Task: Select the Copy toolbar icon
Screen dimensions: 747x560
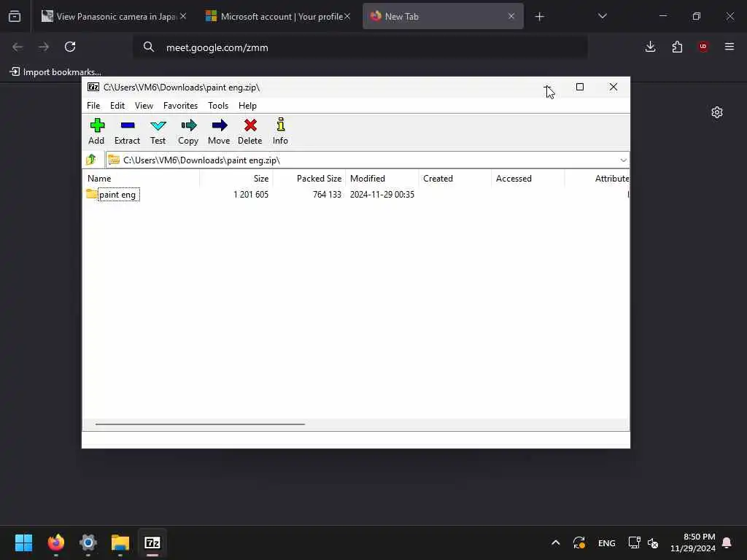Action: [188, 131]
